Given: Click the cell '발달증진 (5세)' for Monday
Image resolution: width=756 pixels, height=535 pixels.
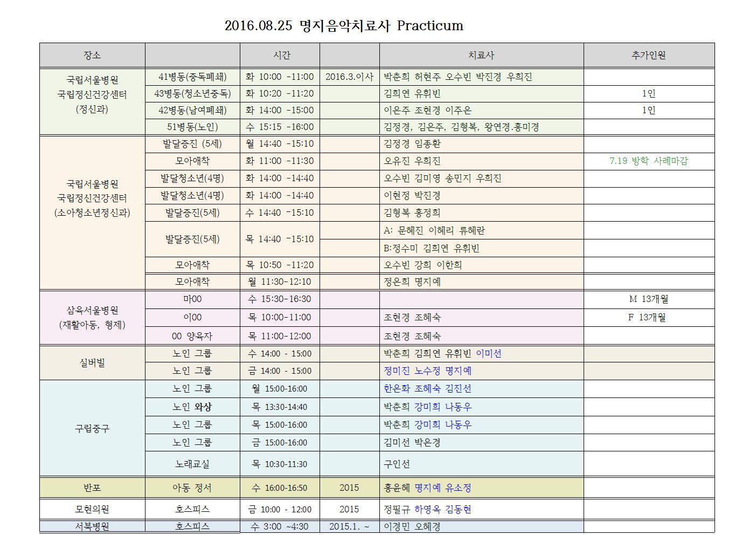Looking at the screenshot, I should point(192,144).
